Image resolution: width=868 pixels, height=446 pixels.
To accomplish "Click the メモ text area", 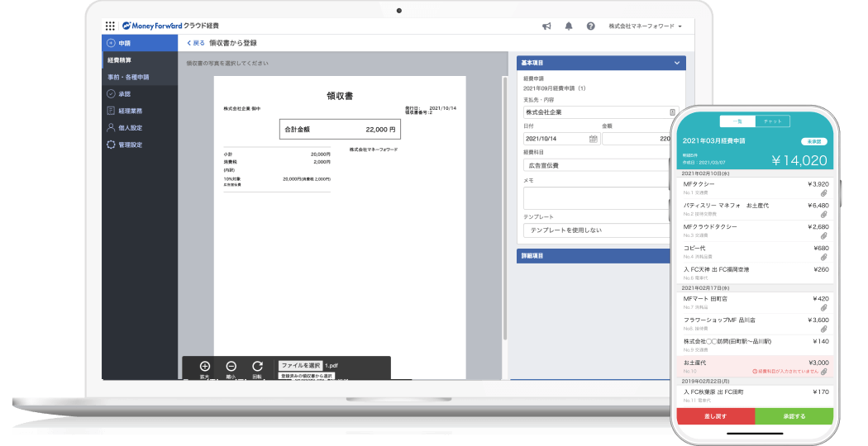I will (597, 197).
